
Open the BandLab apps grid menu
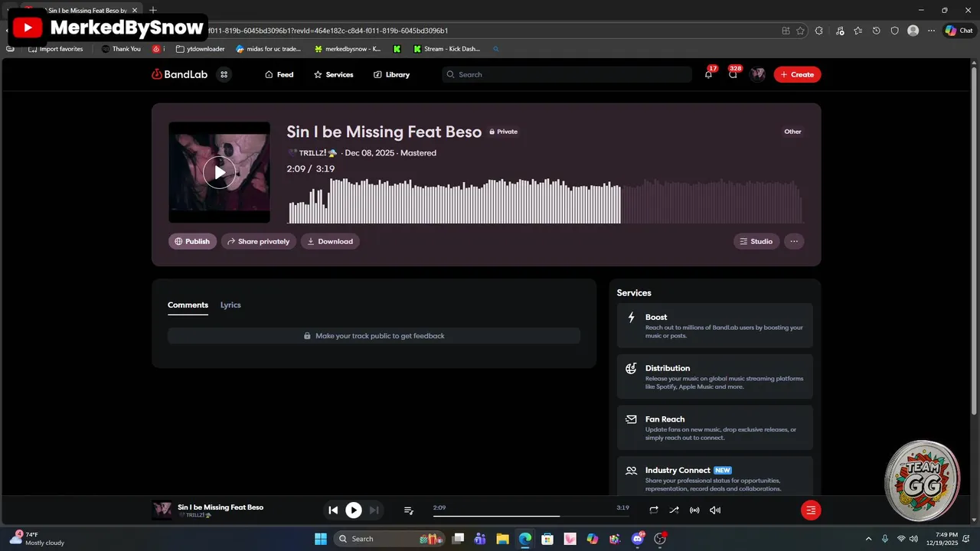pos(224,74)
